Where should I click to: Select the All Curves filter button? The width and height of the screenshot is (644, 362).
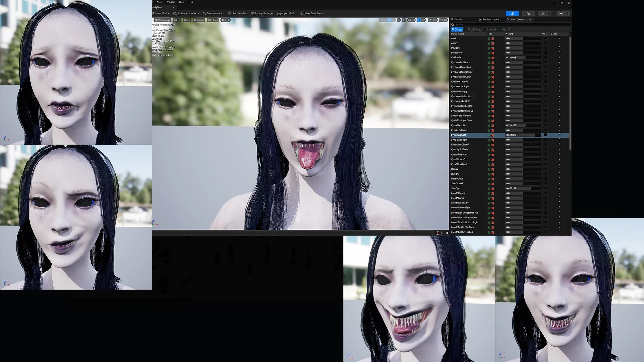tap(457, 29)
